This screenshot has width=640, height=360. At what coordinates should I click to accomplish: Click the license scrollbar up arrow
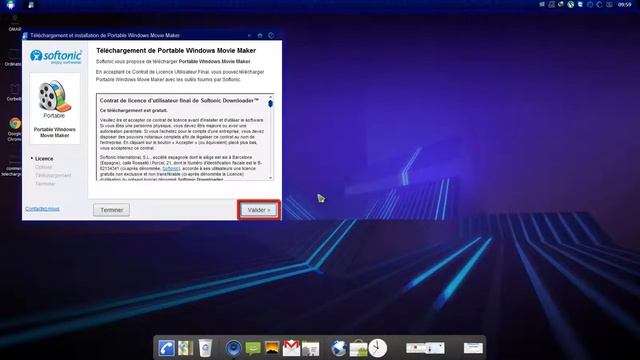(x=270, y=97)
